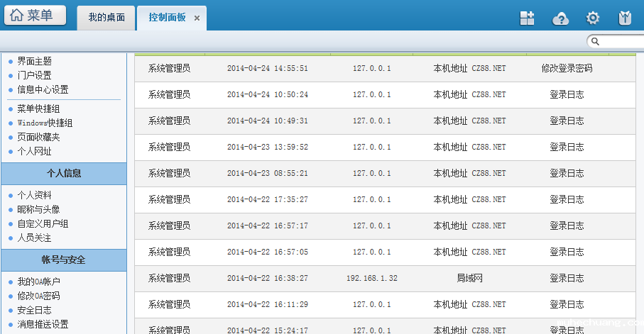The width and height of the screenshot is (644, 334).
Task: Click the magnifier icon in search box
Action: click(596, 42)
